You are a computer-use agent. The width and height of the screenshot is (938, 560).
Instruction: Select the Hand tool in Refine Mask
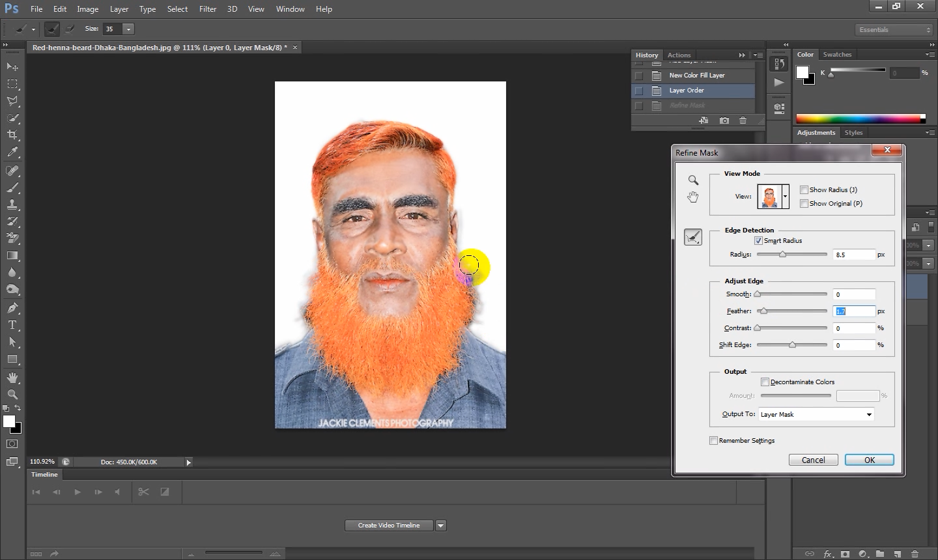[693, 197]
